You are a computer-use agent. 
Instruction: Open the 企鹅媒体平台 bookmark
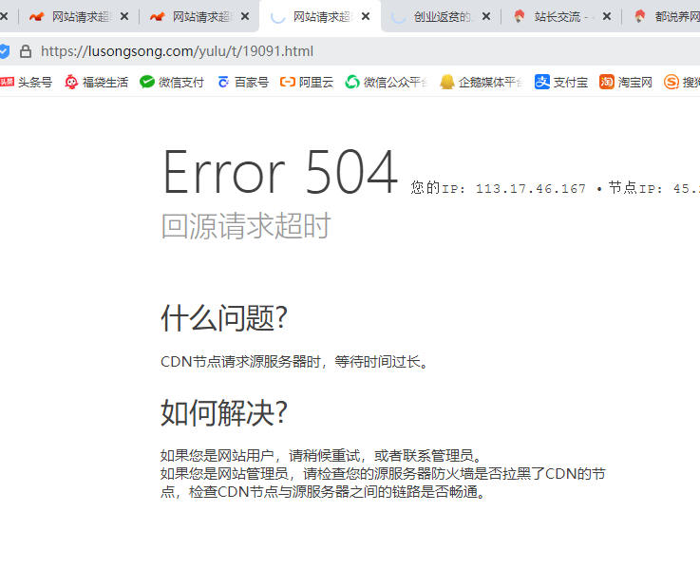coord(481,82)
